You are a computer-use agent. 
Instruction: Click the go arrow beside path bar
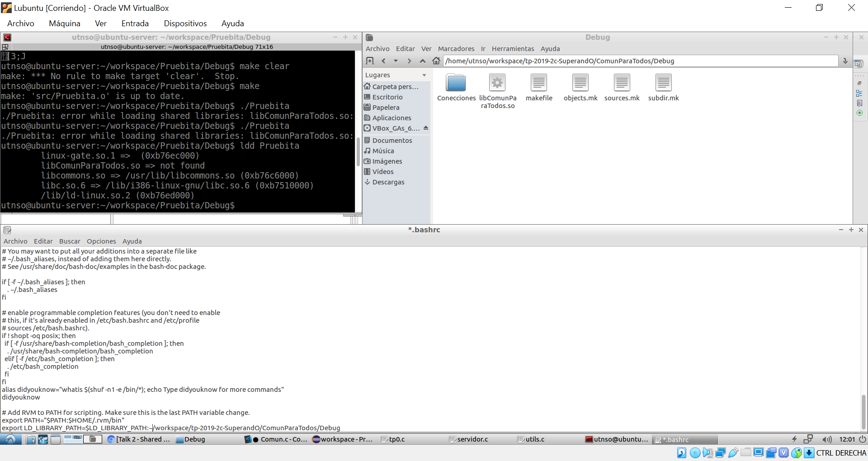(x=845, y=61)
